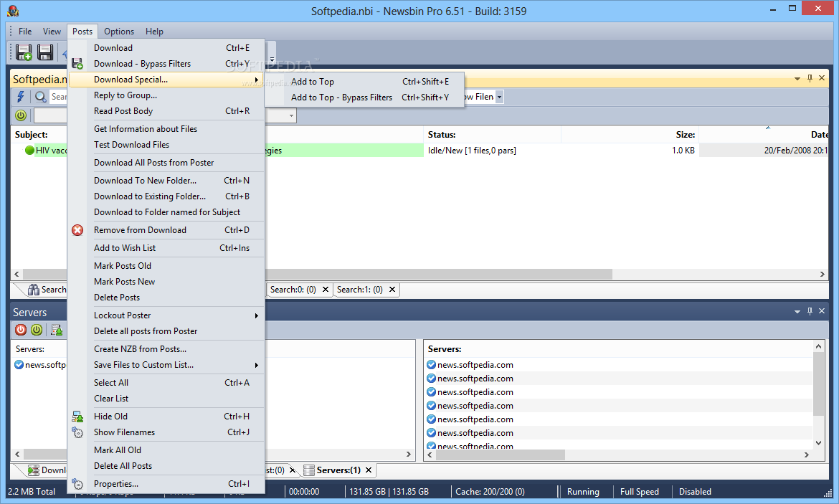839x504 pixels.
Task: Click the binoculars icon on Search tab
Action: 34,290
